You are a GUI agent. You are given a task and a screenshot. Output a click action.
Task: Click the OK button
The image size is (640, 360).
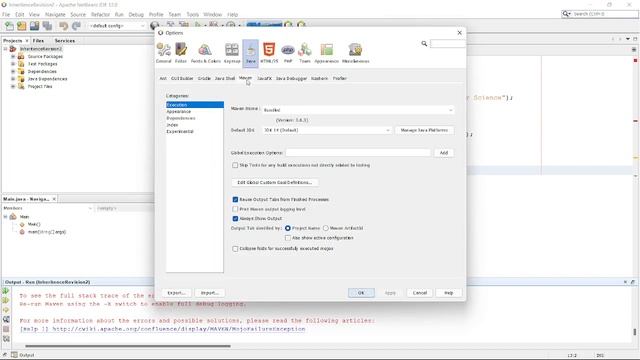click(361, 293)
